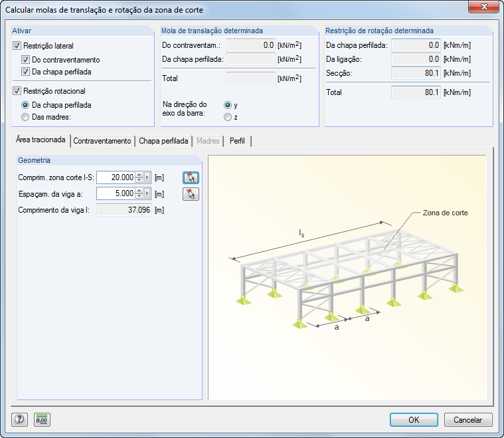Open the Chapa perfilada tab

click(x=163, y=141)
